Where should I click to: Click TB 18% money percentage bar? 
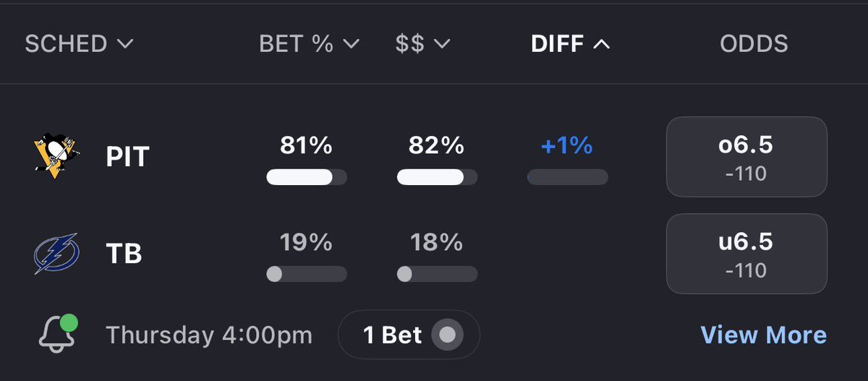tap(437, 274)
